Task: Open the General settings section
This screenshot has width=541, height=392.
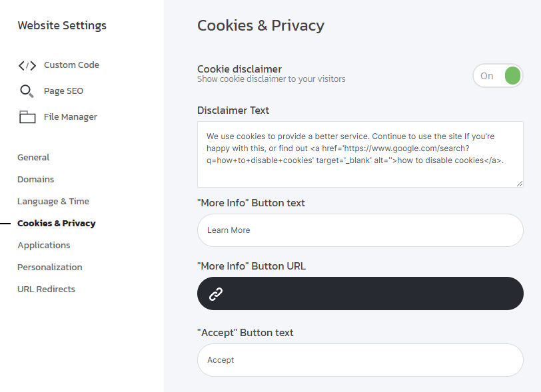Action: pyautogui.click(x=33, y=158)
